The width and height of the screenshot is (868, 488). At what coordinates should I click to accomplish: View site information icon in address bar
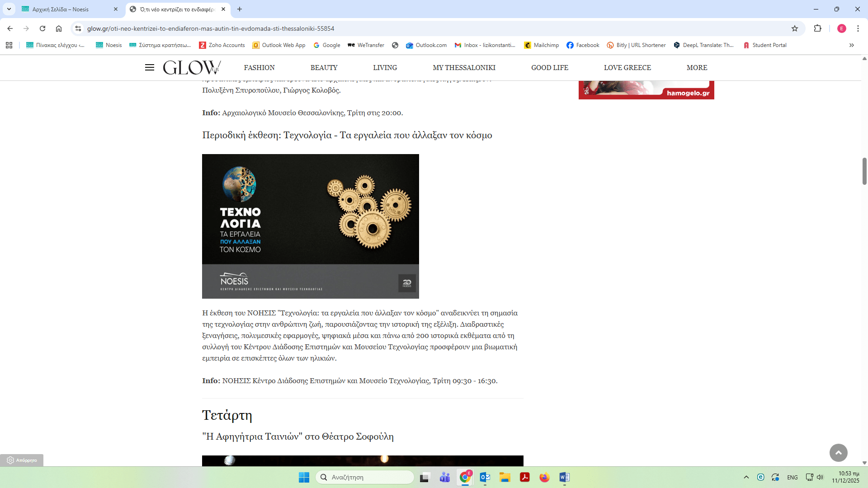pyautogui.click(x=78, y=28)
